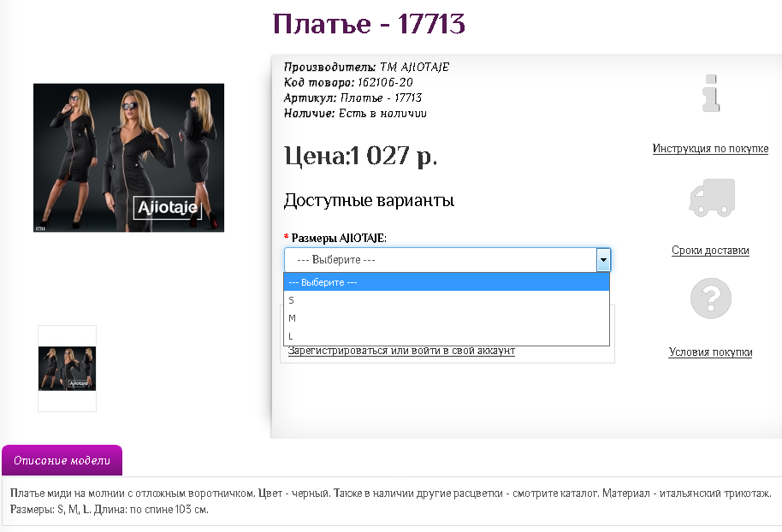
Task: Click the Доступные варианты heading
Action: pos(369,200)
